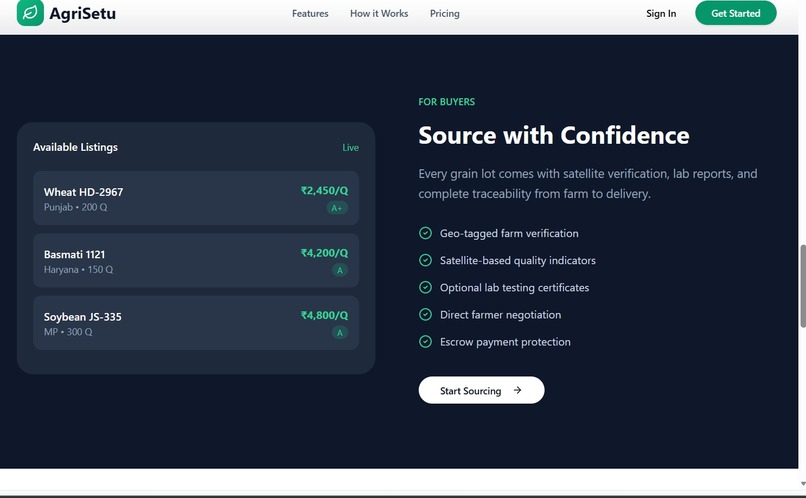Viewport: 806px width, 498px height.
Task: Click the Live status label
Action: point(351,147)
